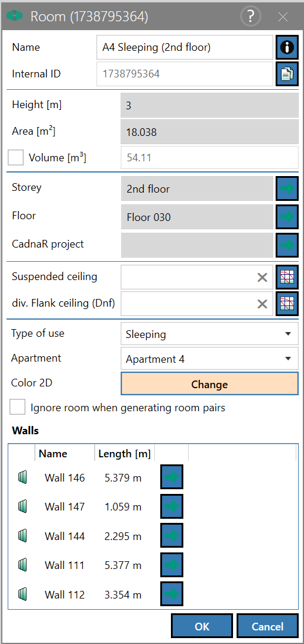Expand the Type of use dropdown

coord(209,334)
